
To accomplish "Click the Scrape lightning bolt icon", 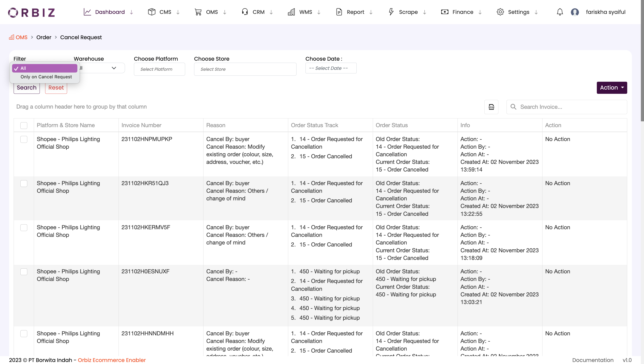I will [x=391, y=12].
